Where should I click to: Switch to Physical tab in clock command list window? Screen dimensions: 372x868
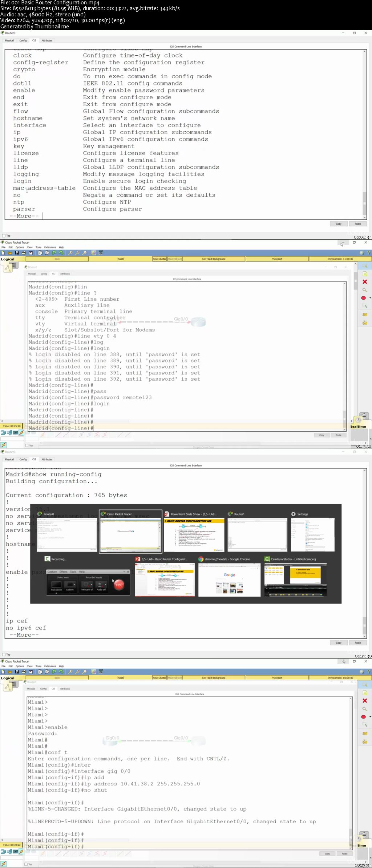pyautogui.click(x=9, y=41)
